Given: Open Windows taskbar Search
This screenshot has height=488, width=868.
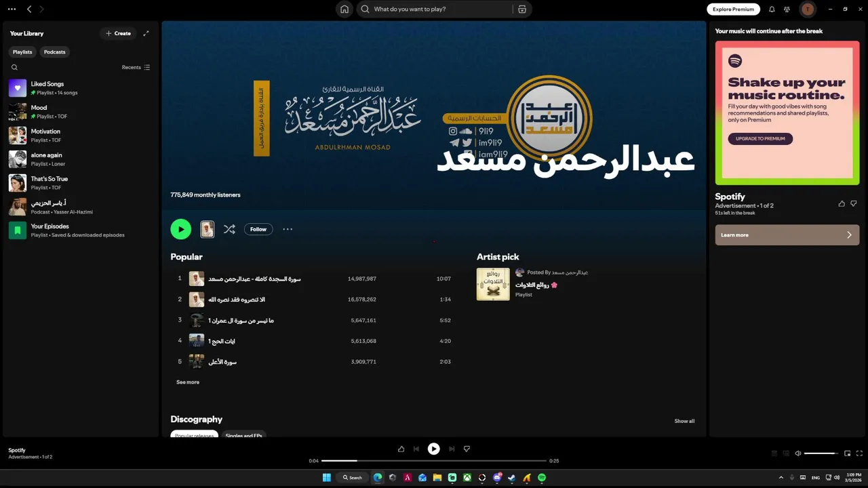Looking at the screenshot, I should pos(353,478).
